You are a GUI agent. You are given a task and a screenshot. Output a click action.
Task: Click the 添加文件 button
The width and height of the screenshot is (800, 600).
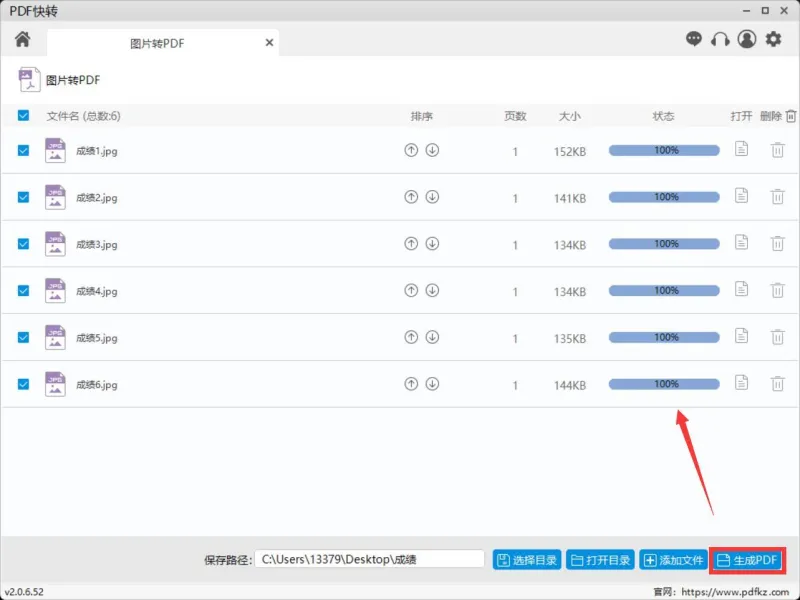tap(673, 560)
